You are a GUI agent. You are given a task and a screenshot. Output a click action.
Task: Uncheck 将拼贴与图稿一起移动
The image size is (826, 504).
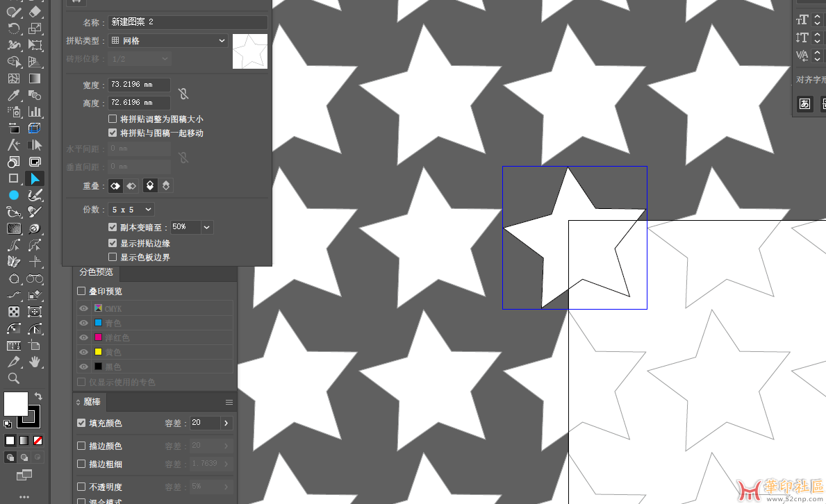(x=113, y=133)
